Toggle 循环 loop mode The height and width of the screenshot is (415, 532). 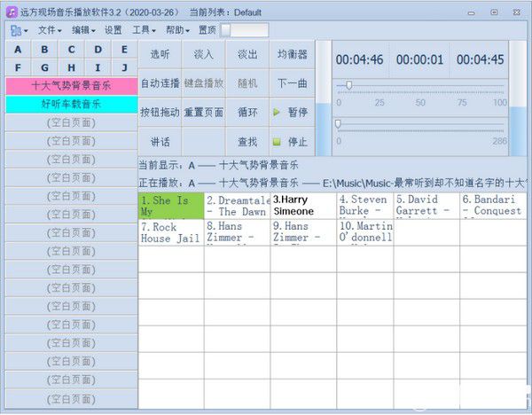(x=247, y=113)
